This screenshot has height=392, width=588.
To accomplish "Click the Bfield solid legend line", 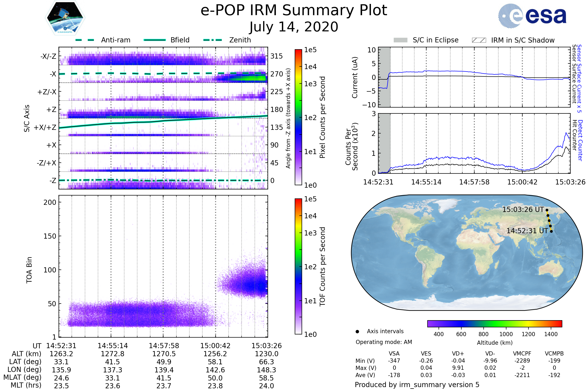I will (x=155, y=40).
